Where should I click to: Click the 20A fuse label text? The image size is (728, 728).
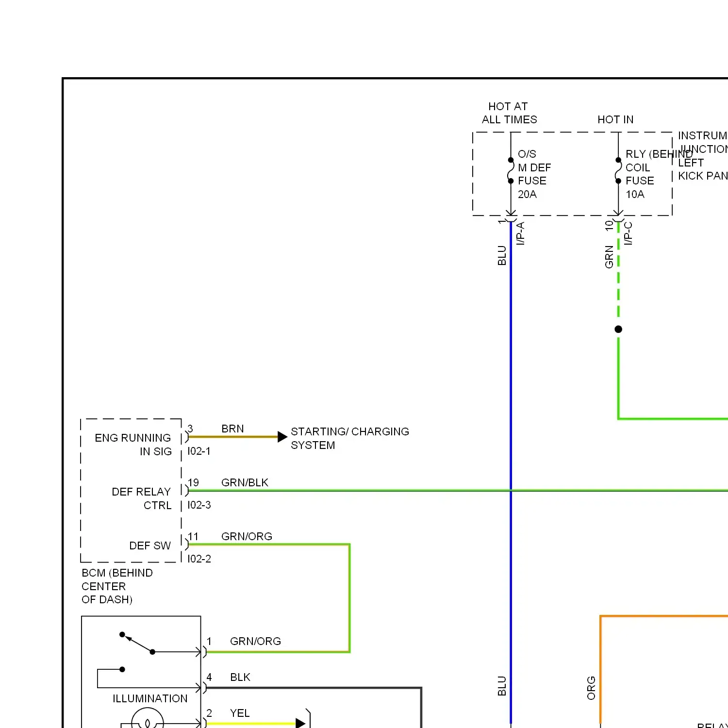pyautogui.click(x=527, y=195)
